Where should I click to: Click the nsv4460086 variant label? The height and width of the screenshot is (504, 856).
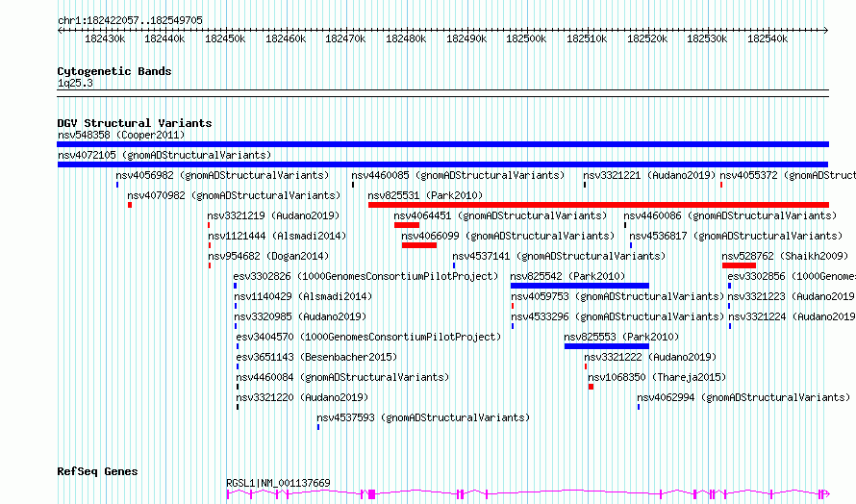730,215
